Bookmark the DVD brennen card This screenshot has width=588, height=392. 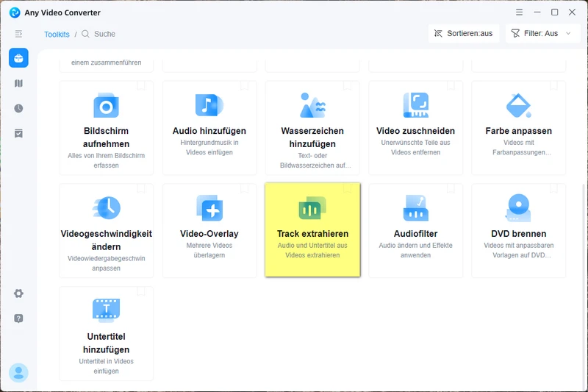[x=553, y=189]
